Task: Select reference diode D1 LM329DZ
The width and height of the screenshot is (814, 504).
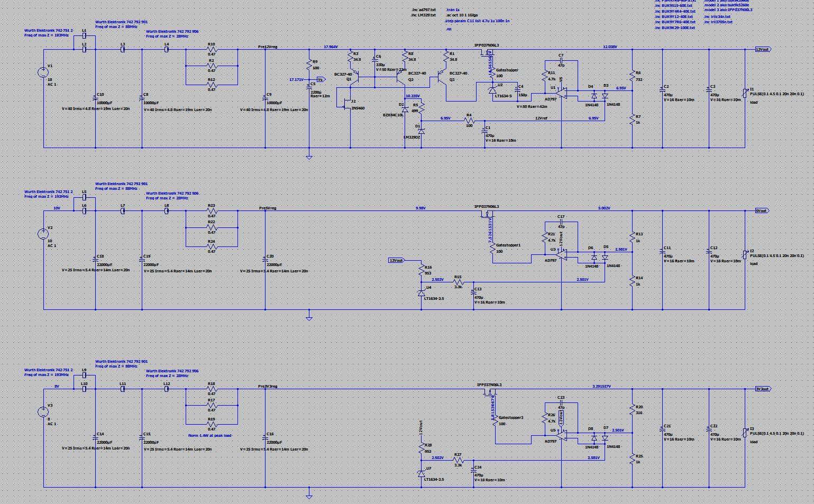Action: click(421, 131)
